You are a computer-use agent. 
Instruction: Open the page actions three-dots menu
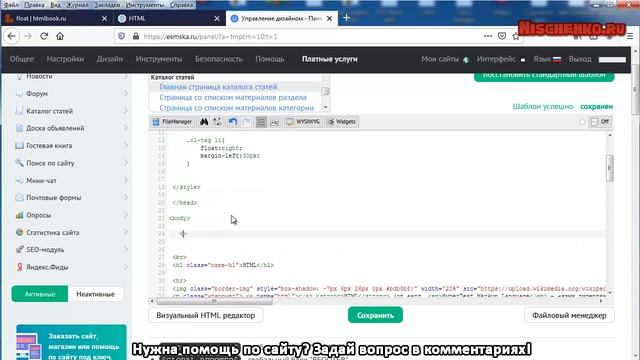[488, 36]
